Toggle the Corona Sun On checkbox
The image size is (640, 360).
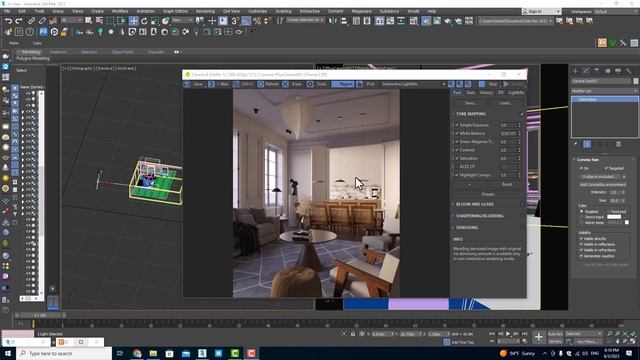click(581, 168)
